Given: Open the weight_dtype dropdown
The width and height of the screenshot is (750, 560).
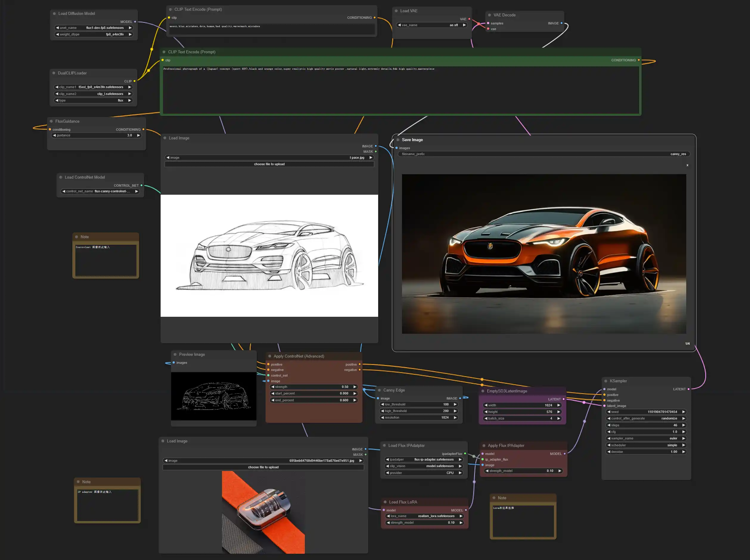Looking at the screenshot, I should 94,34.
